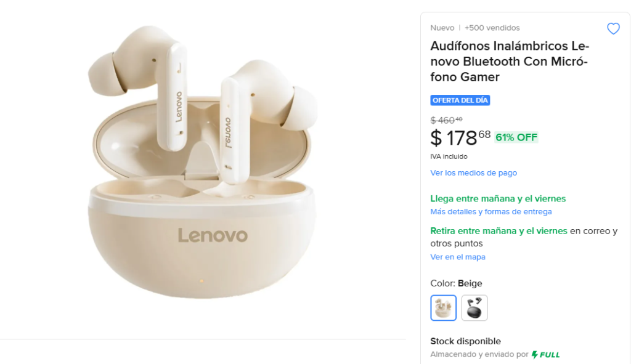Choose the black earbuds color option
The width and height of the screenshot is (631, 364).
pyautogui.click(x=474, y=308)
